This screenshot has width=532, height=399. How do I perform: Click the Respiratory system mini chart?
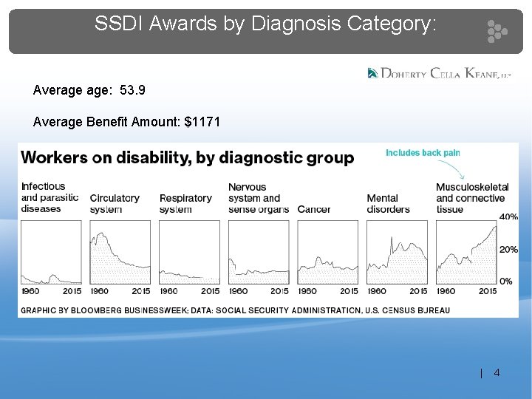click(189, 252)
